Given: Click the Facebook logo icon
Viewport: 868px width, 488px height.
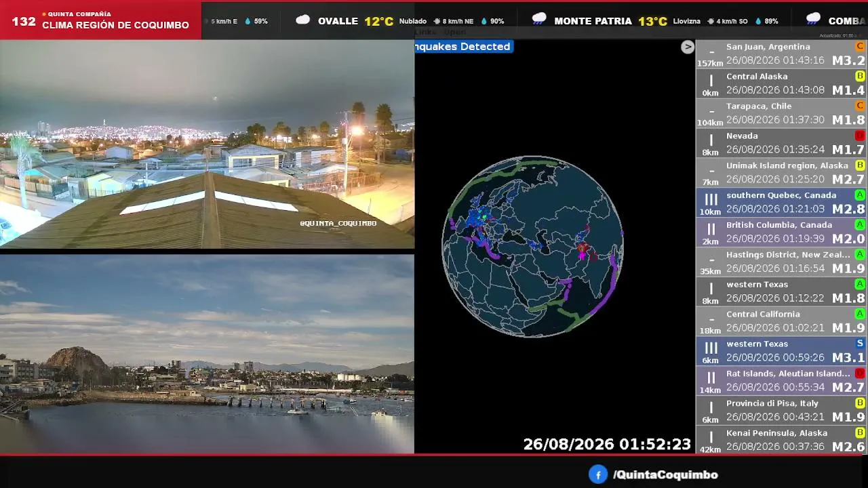Looking at the screenshot, I should [x=597, y=474].
